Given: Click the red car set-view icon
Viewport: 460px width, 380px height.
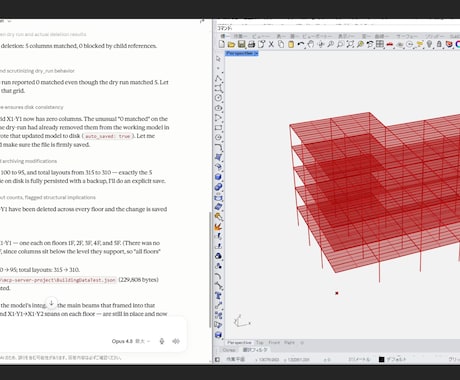Looking at the screenshot, I should coord(390,44).
